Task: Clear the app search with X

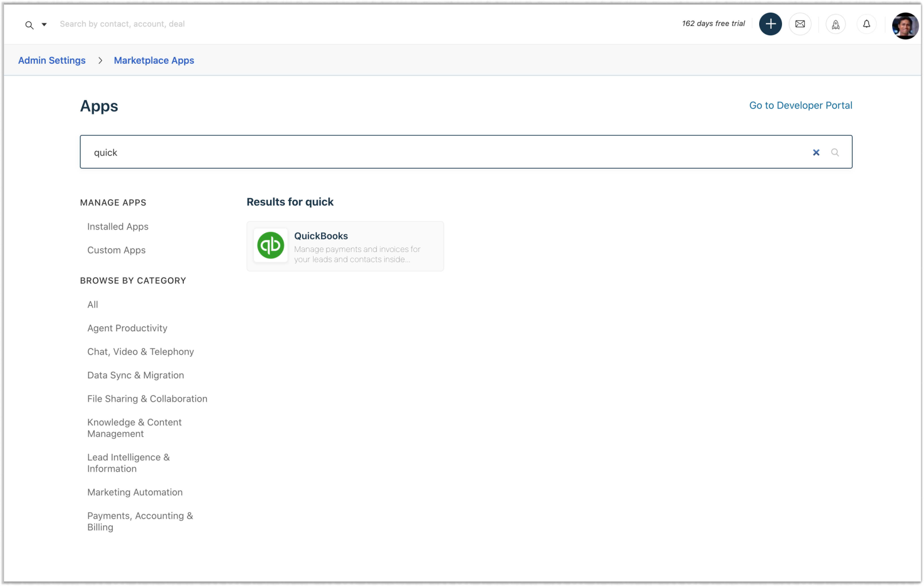Action: tap(816, 152)
